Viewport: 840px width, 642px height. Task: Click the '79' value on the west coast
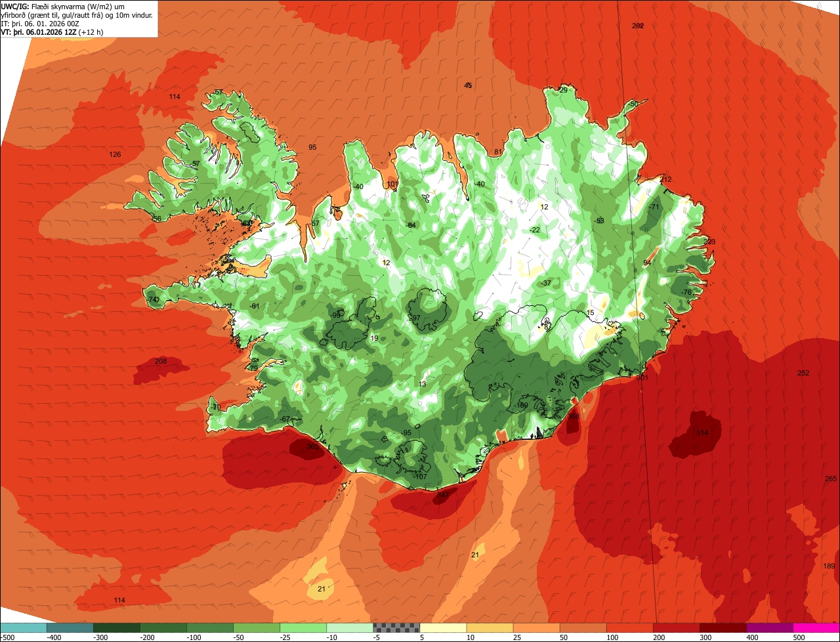pos(253,368)
